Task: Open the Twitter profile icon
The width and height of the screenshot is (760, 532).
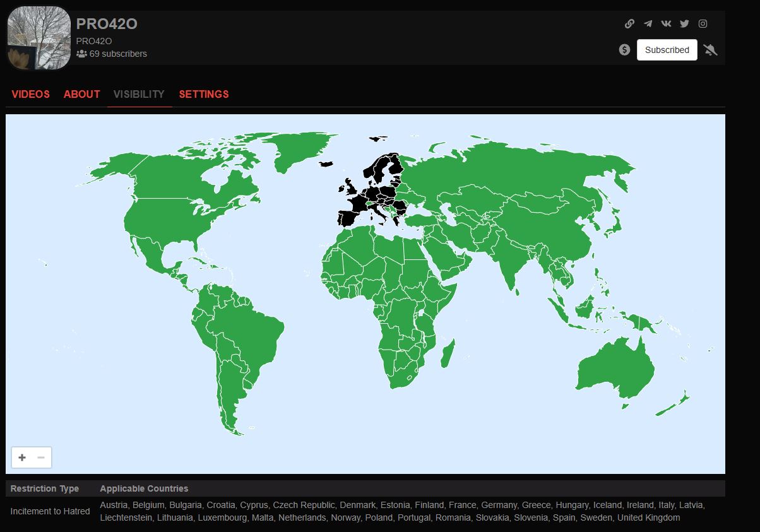Action: [x=684, y=24]
